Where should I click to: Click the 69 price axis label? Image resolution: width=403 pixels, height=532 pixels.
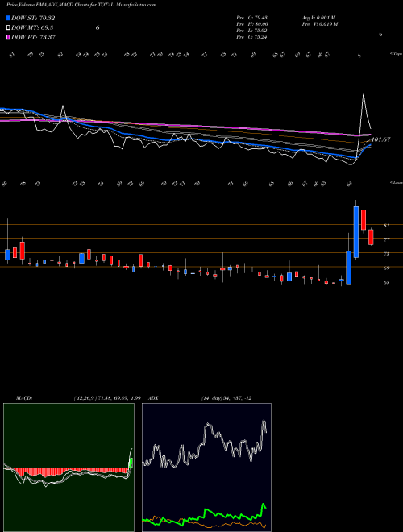click(x=386, y=268)
